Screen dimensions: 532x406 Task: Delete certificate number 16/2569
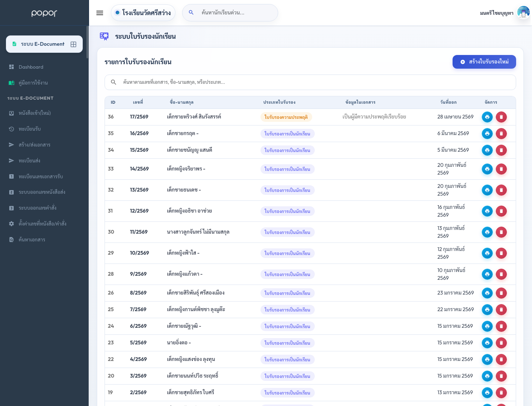pyautogui.click(x=501, y=134)
